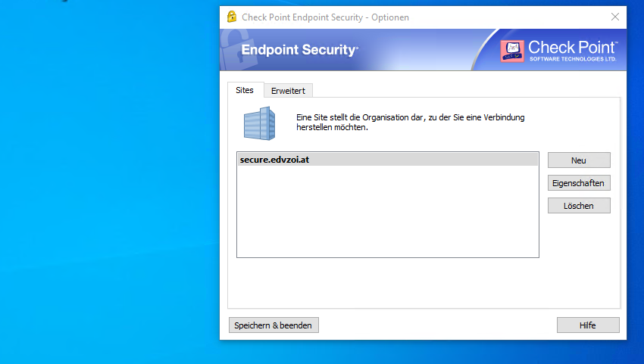The width and height of the screenshot is (644, 364).
Task: Click the Check Point brand name text
Action: 573,47
